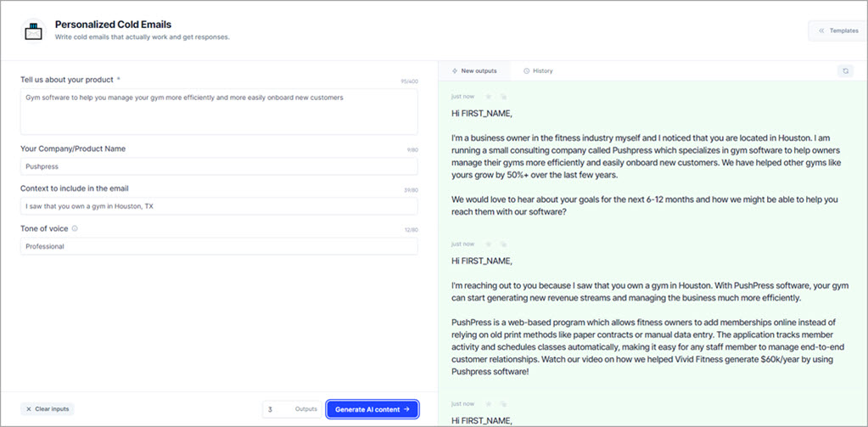Star the first generated email output
The height and width of the screenshot is (427, 868).
point(489,97)
